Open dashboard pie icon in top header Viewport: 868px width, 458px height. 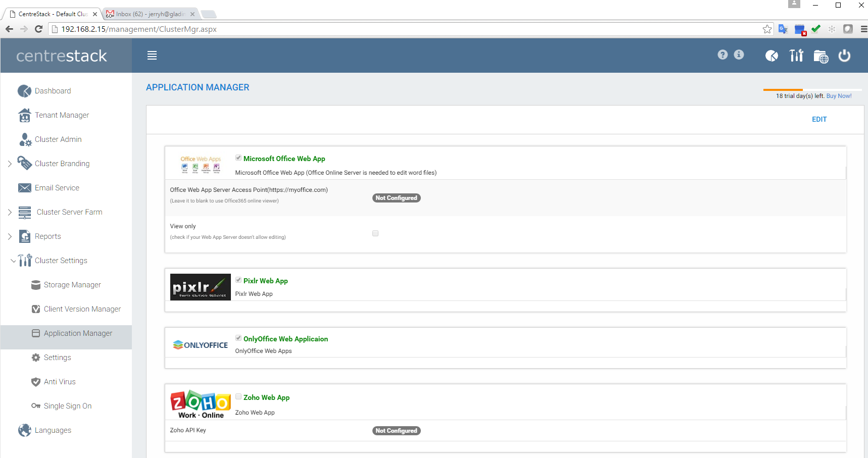[x=771, y=56]
